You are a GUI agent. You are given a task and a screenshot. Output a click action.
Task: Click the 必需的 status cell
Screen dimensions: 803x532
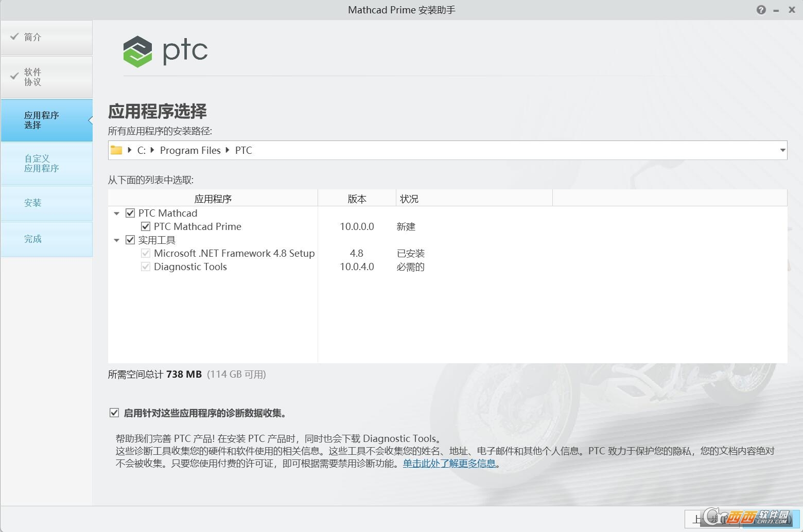pos(411,267)
